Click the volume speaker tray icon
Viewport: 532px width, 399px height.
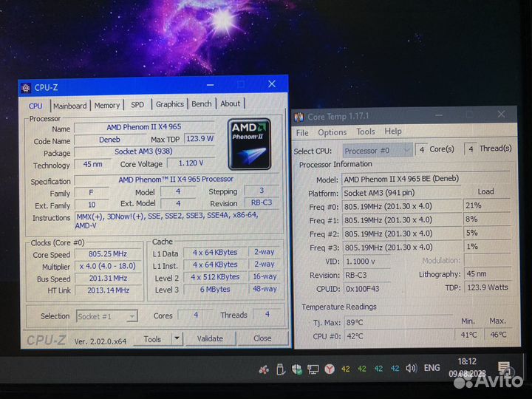tap(412, 368)
